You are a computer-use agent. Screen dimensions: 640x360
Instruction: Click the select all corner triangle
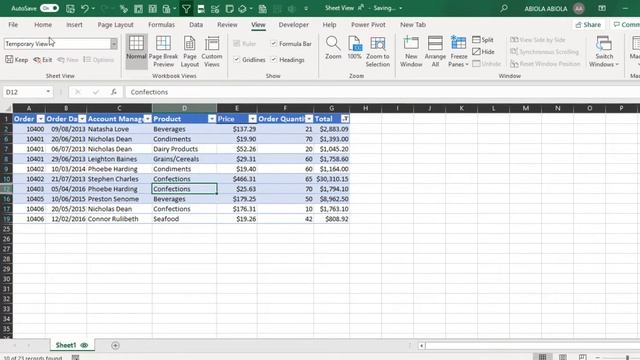tap(7, 108)
